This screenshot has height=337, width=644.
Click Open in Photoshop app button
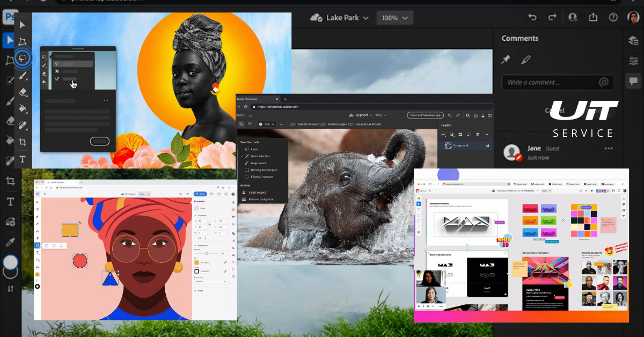[x=425, y=115]
